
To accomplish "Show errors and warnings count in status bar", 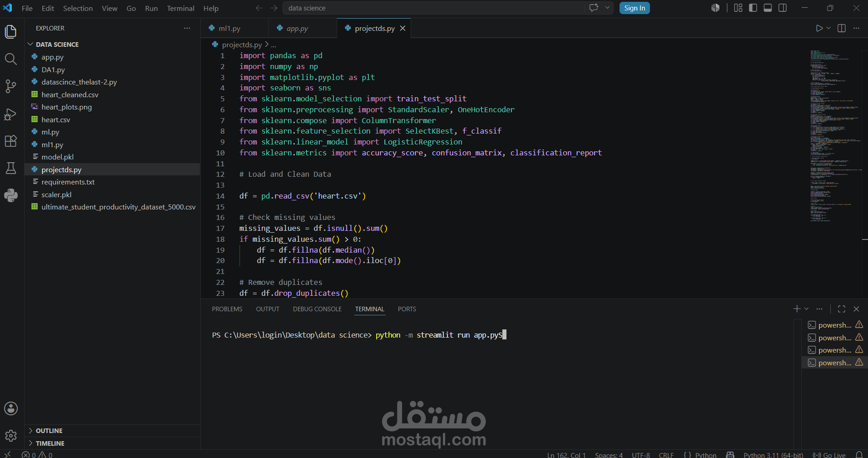I will coord(37,455).
